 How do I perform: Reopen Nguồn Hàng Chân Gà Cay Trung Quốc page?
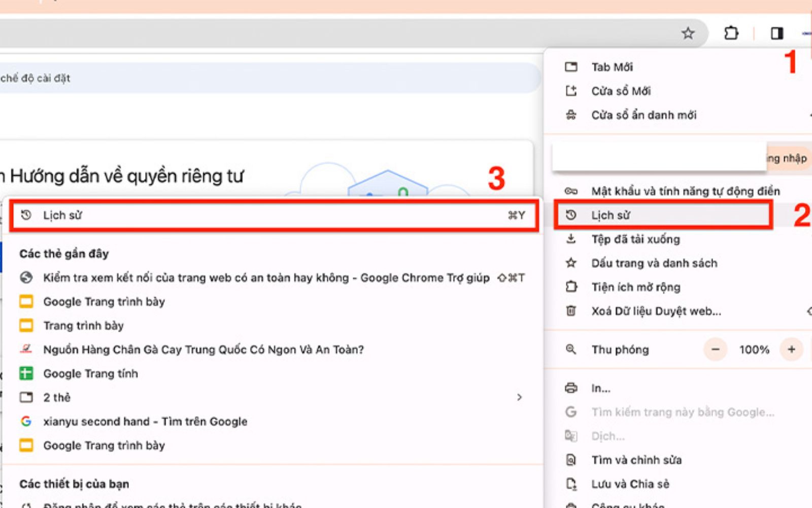(x=273, y=350)
